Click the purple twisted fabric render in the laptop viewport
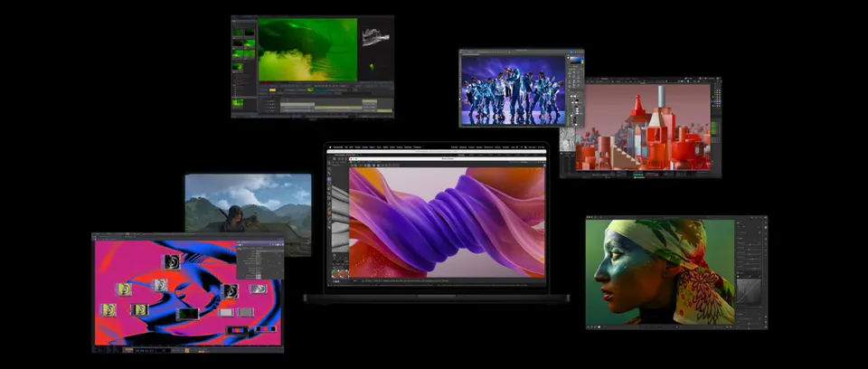Viewport: 868px width, 369px height. [448, 222]
